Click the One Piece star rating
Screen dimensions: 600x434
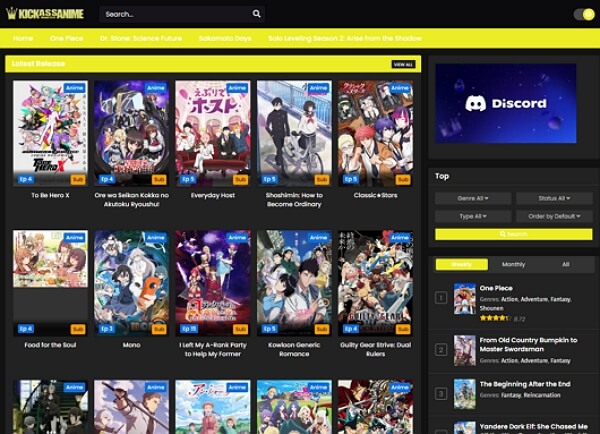(x=494, y=318)
